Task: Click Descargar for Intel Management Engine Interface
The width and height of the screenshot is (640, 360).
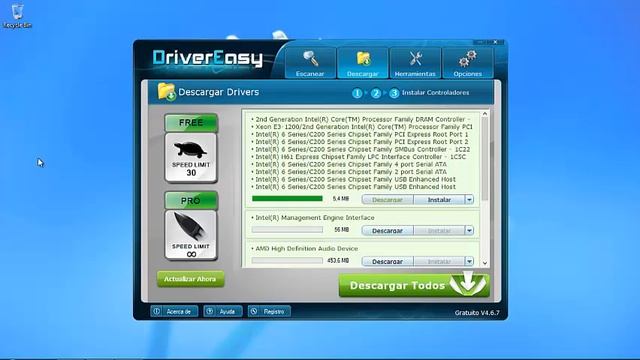Action: (x=387, y=231)
